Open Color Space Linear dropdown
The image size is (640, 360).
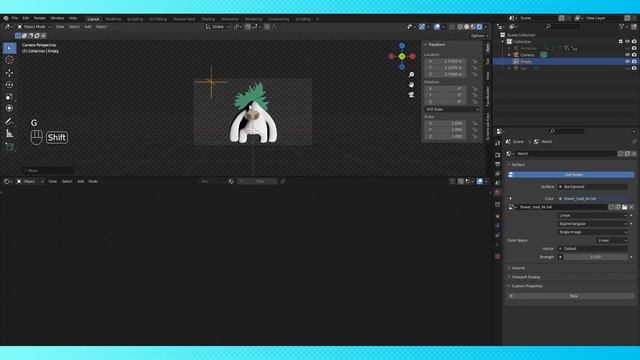point(612,240)
